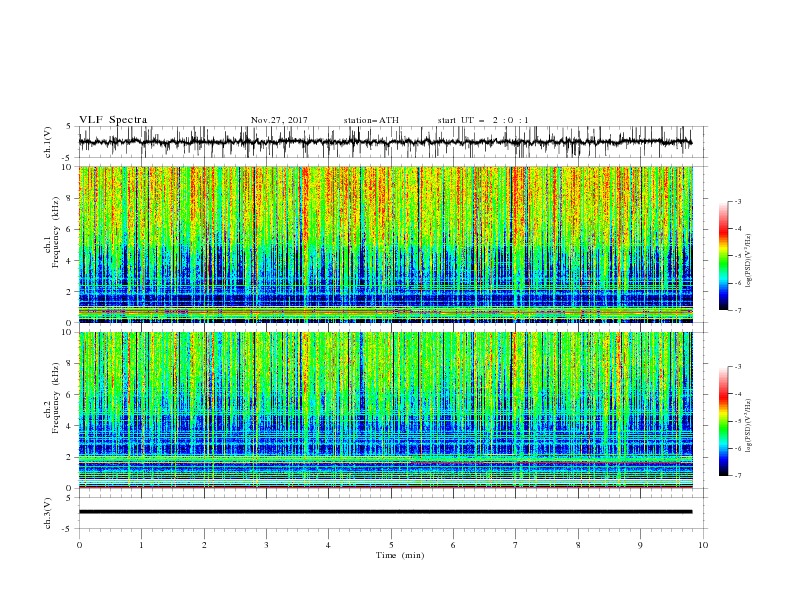Click the 'station=ATH' label
This screenshot has height=612, width=792.
point(371,120)
